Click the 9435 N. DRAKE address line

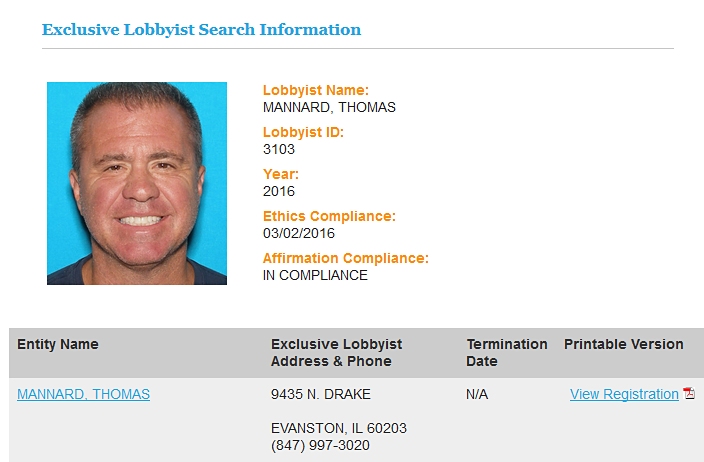pyautogui.click(x=321, y=394)
